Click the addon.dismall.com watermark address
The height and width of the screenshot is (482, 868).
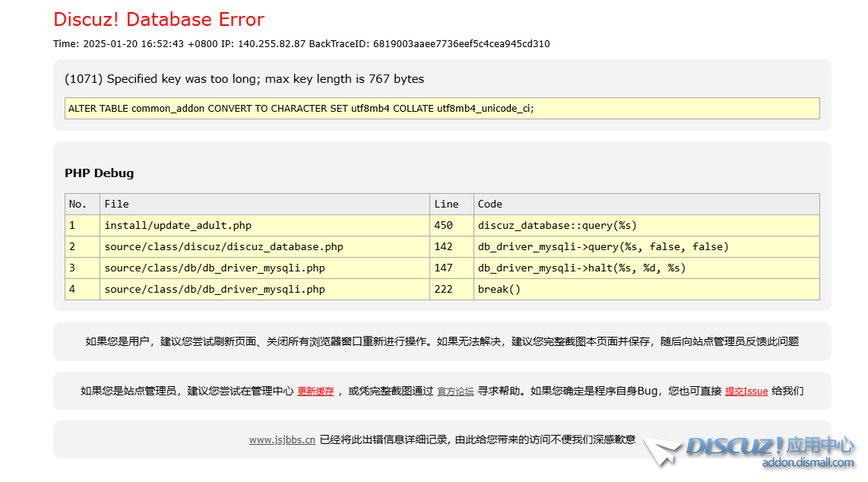[x=807, y=462]
